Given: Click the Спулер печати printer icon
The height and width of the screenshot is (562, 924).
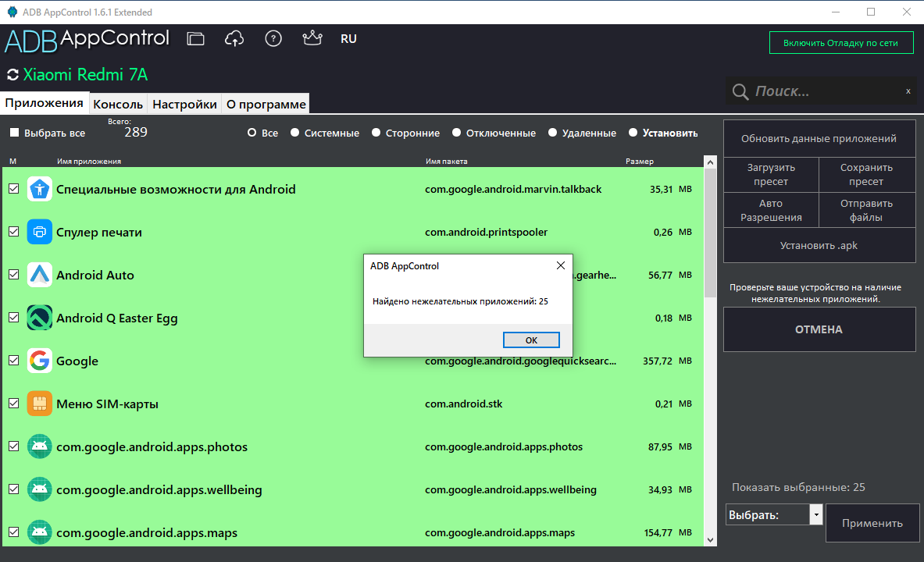Looking at the screenshot, I should point(40,232).
